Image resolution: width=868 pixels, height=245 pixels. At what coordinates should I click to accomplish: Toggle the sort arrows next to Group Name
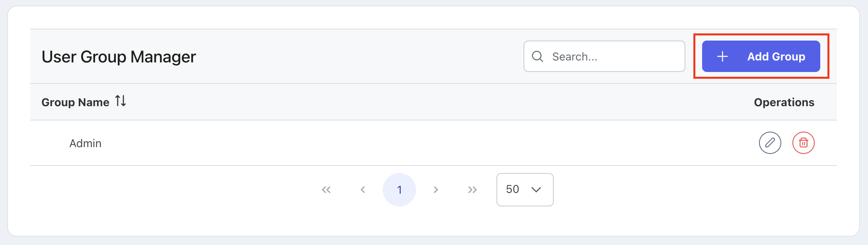121,101
